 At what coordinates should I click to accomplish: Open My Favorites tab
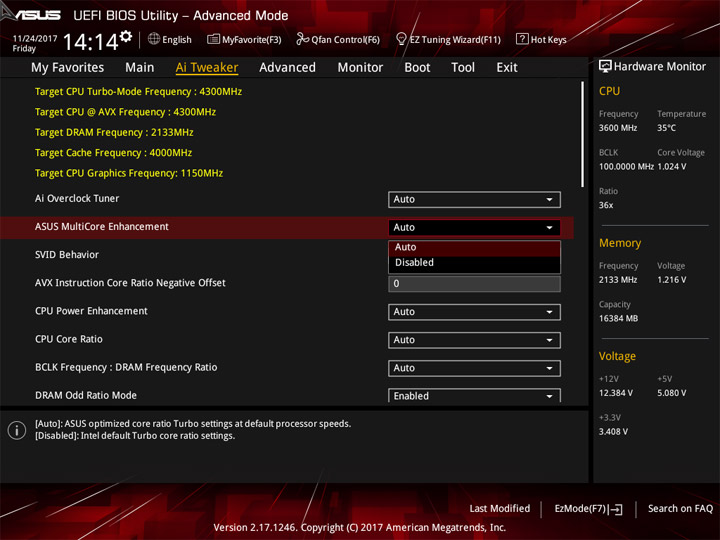tap(68, 68)
